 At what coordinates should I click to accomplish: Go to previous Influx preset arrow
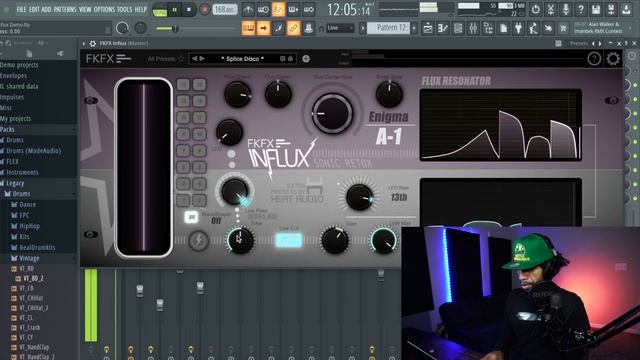(x=194, y=59)
